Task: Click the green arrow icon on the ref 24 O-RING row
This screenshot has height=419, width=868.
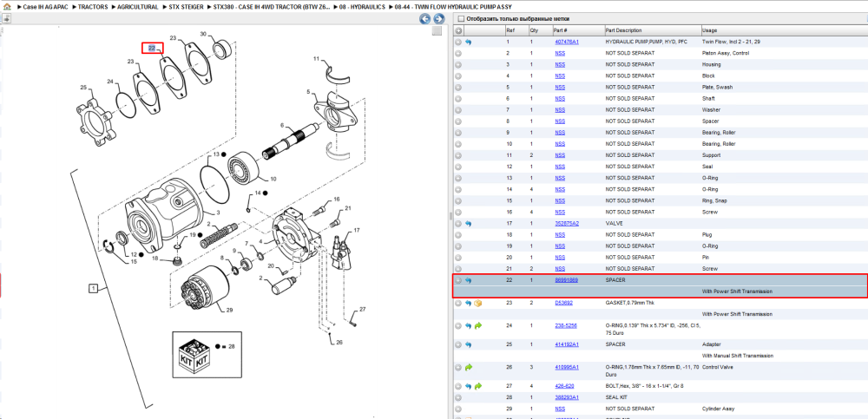Action: (477, 326)
